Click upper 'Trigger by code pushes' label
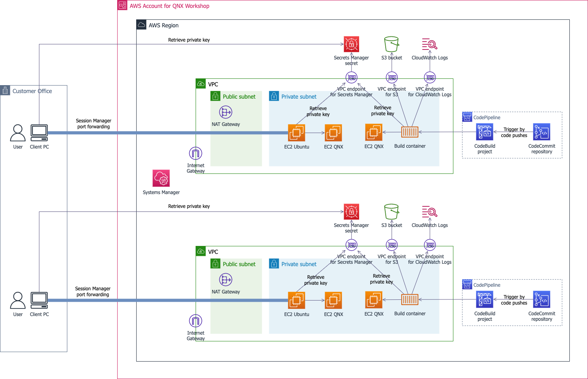 click(514, 132)
